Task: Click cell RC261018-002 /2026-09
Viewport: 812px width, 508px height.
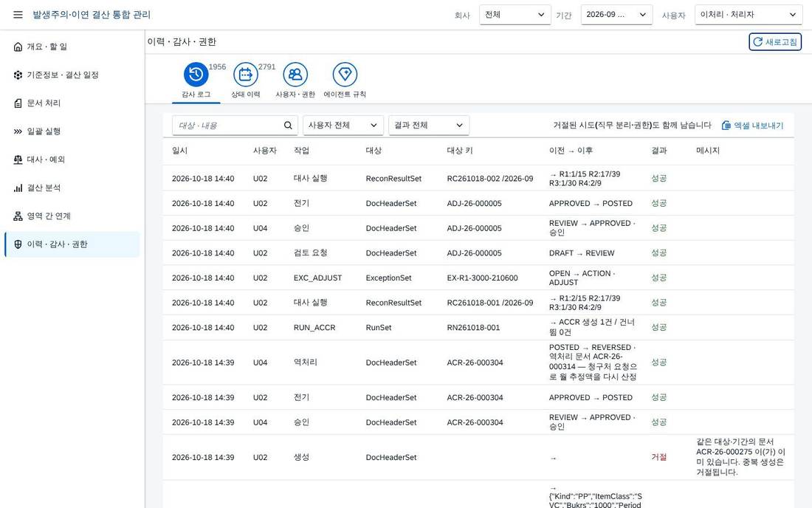Action: click(x=490, y=179)
